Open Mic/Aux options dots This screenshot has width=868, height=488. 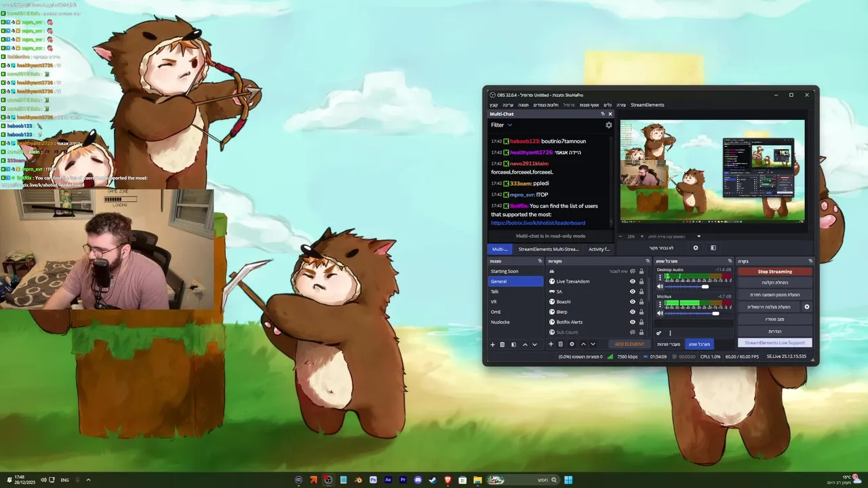pos(660,304)
